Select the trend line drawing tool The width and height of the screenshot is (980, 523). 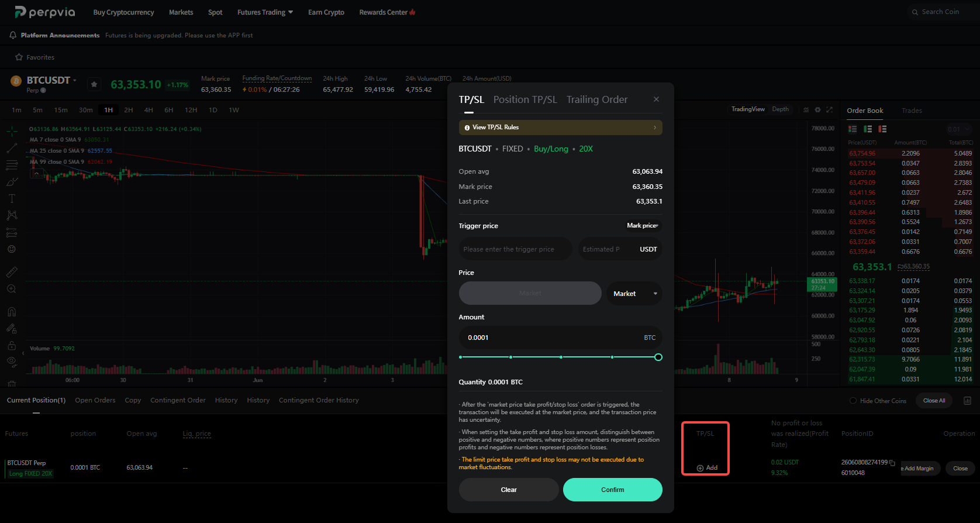(x=12, y=148)
